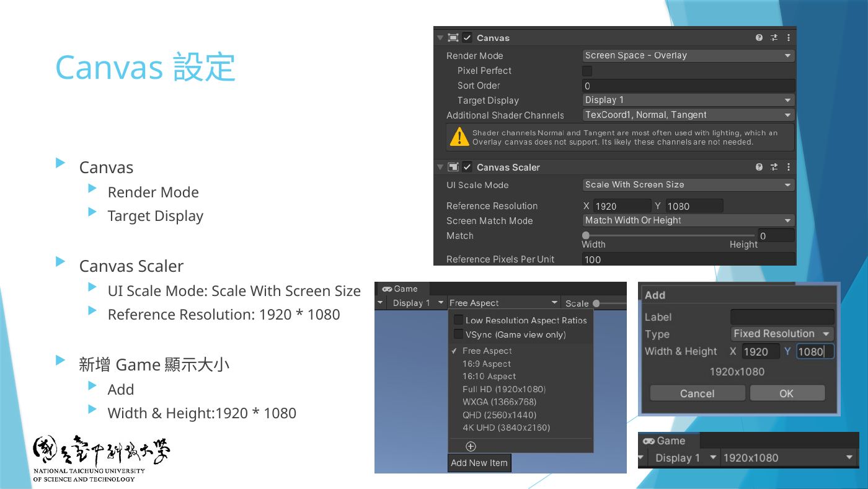The height and width of the screenshot is (489, 868).
Task: Click Width X field in Add dialog
Action: pos(761,351)
